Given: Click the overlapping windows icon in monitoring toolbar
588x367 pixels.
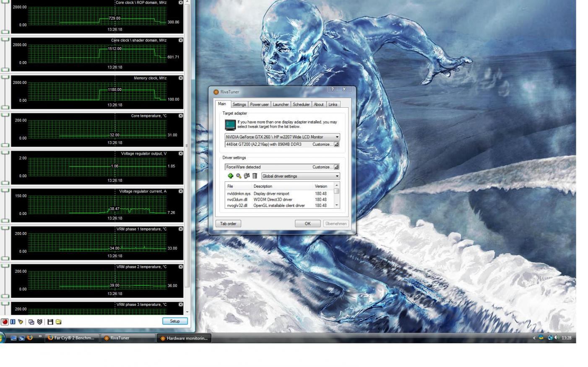Looking at the screenshot, I should [31, 322].
